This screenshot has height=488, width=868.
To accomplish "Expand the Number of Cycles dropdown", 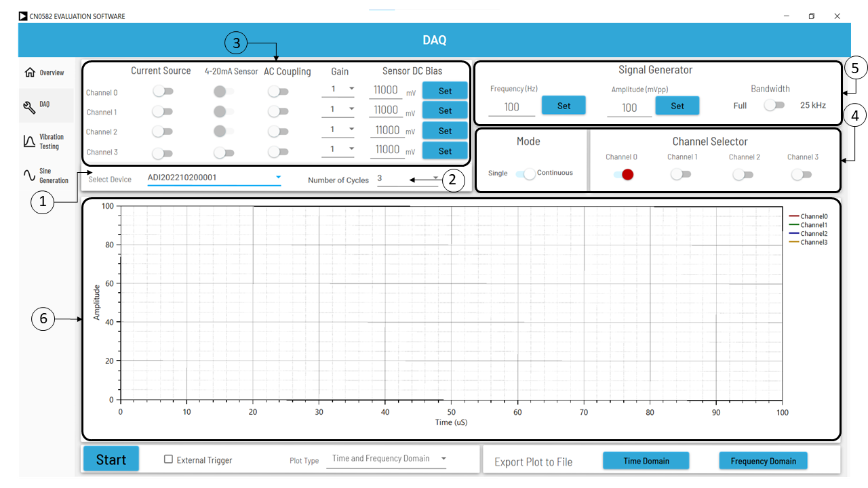I will click(x=435, y=178).
